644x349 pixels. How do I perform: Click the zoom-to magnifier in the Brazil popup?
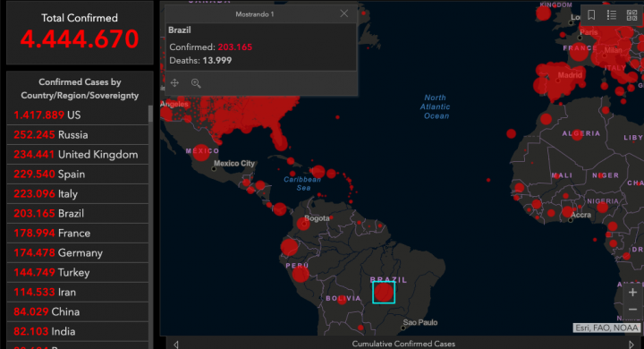pyautogui.click(x=196, y=83)
